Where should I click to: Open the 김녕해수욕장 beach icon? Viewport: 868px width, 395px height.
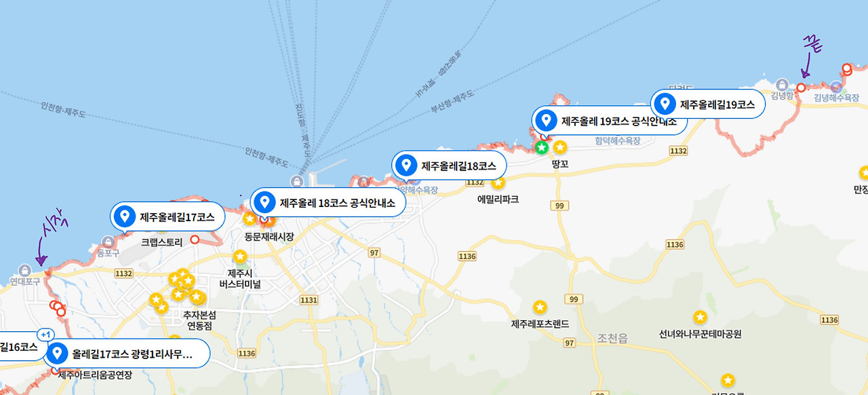pos(836,87)
